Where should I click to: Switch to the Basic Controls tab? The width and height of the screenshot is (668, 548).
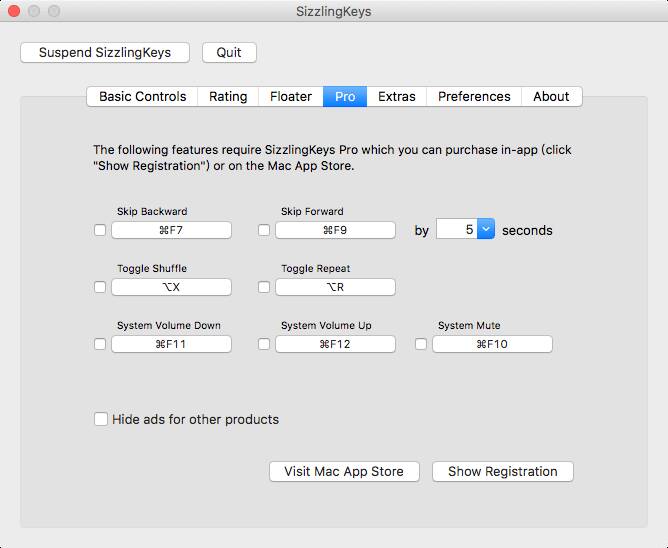pos(142,96)
